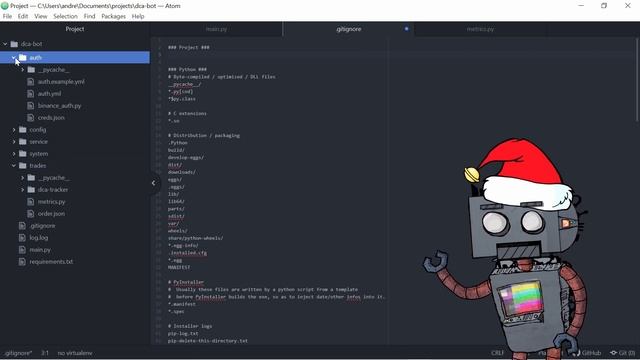Viewport: 640px width, 360px height.
Task: Switch to the metrics.py tab
Action: click(480, 29)
